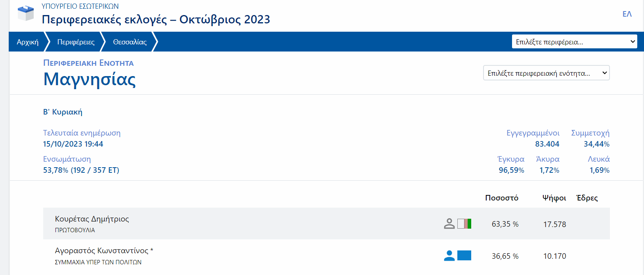Click the Ποσοστό column header
The width and height of the screenshot is (644, 275).
coord(501,198)
